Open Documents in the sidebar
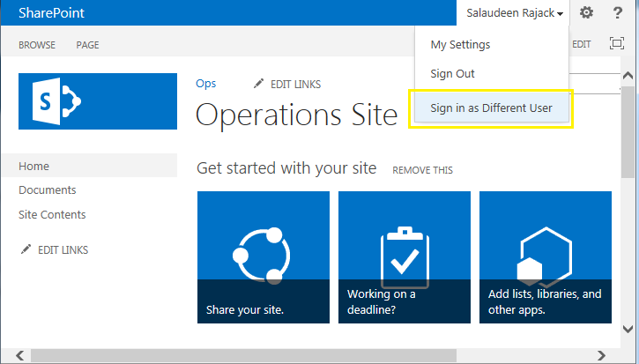 (x=48, y=190)
